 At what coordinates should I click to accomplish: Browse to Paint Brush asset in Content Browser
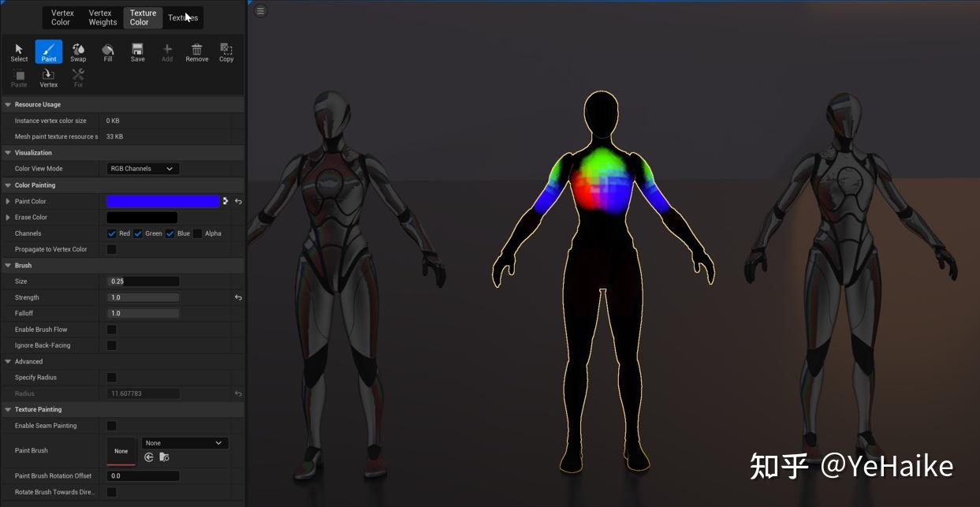click(x=164, y=457)
